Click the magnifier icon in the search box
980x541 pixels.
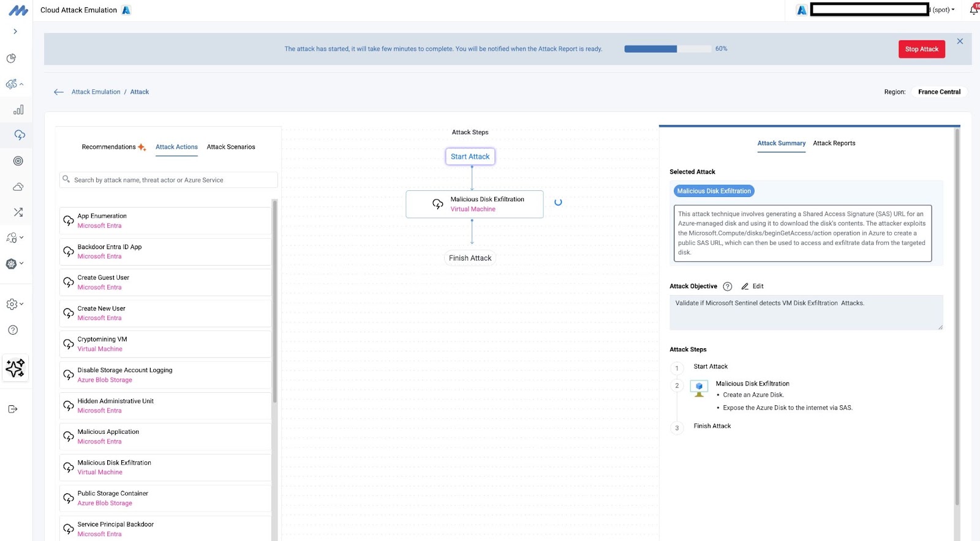click(66, 179)
